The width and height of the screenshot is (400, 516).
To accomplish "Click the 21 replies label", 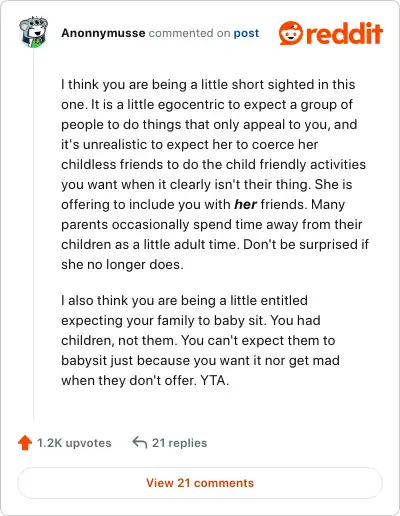I will (179, 443).
